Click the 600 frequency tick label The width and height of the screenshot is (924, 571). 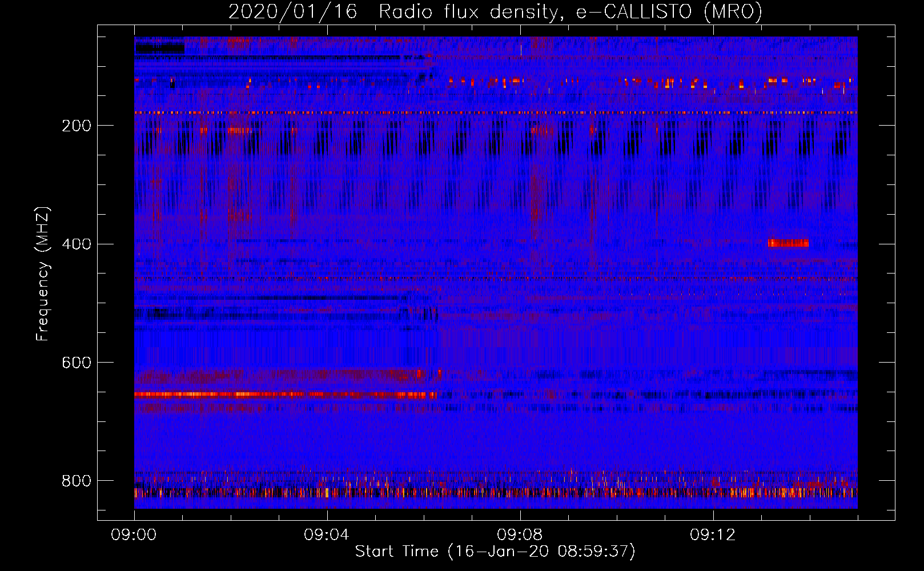point(77,363)
